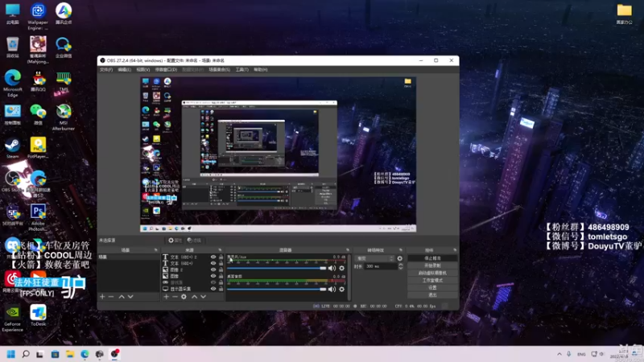Open Steam desktop shortcut
Screen dimensions: 644x362
12,148
